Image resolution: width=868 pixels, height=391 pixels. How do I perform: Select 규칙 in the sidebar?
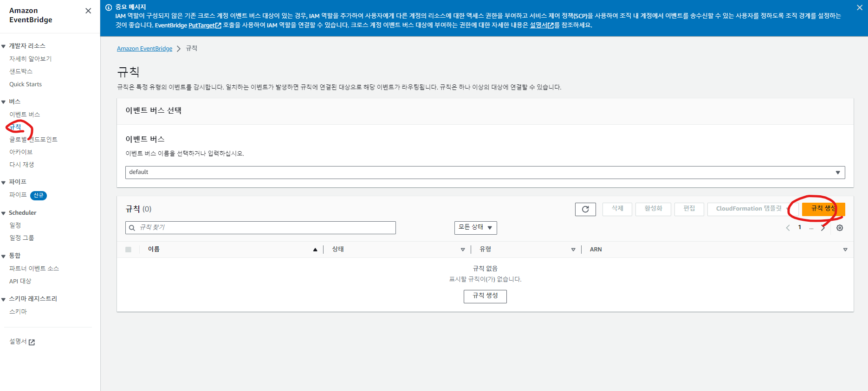(x=15, y=127)
